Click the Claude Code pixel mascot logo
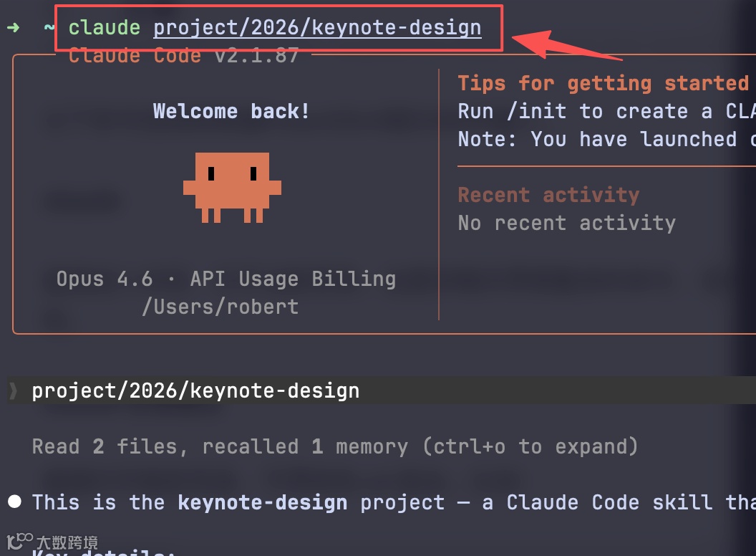Screen dimensions: 756x556 232,187
